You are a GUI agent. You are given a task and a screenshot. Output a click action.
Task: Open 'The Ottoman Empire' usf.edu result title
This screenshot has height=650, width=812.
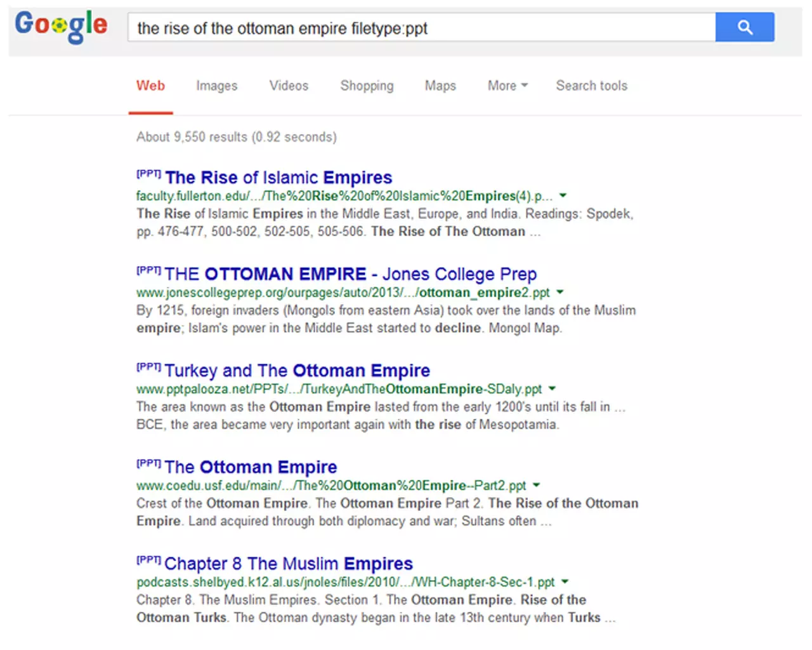pos(251,467)
